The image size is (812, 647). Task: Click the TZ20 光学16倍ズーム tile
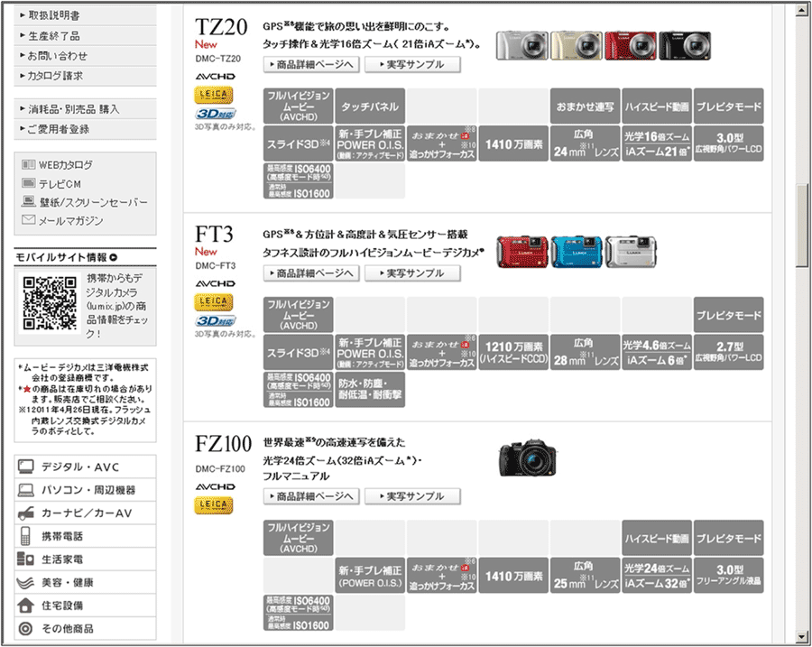657,143
